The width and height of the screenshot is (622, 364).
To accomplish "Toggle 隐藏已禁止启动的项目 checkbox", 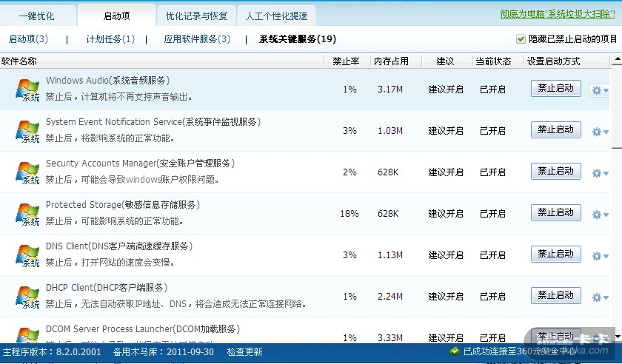I will [x=521, y=39].
